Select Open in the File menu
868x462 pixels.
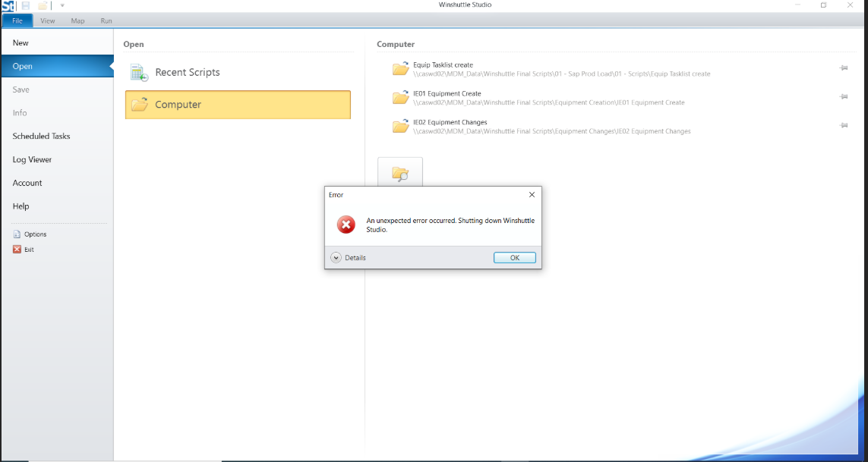point(58,66)
